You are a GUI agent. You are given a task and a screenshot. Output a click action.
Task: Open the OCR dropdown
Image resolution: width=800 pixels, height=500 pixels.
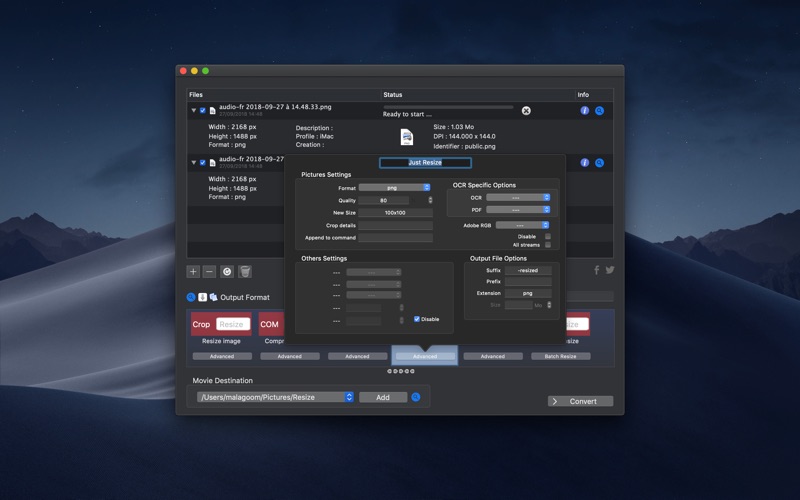pos(518,197)
